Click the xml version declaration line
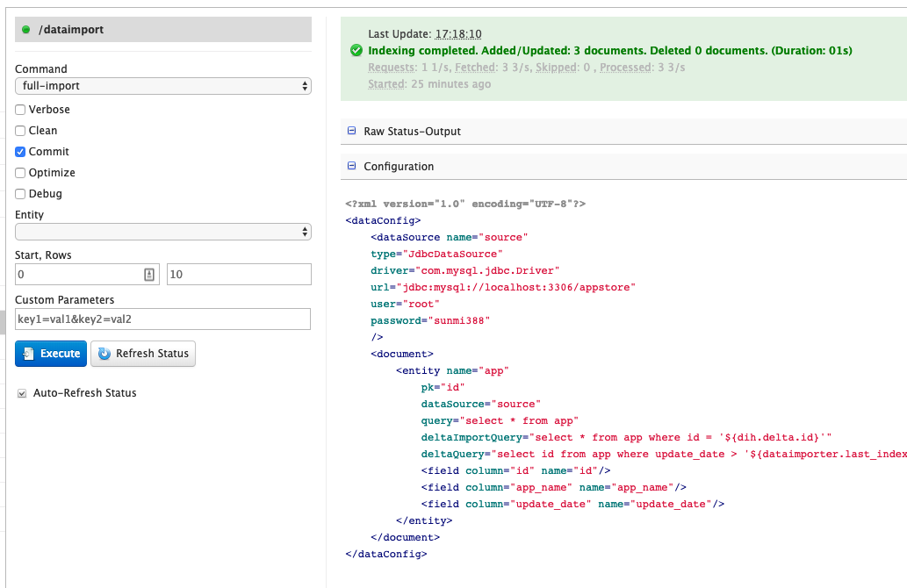The height and width of the screenshot is (588, 907). [x=465, y=204]
